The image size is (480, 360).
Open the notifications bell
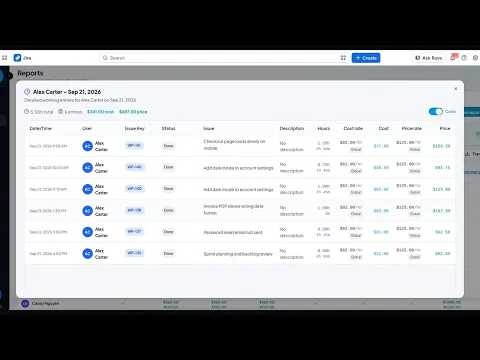pos(453,58)
